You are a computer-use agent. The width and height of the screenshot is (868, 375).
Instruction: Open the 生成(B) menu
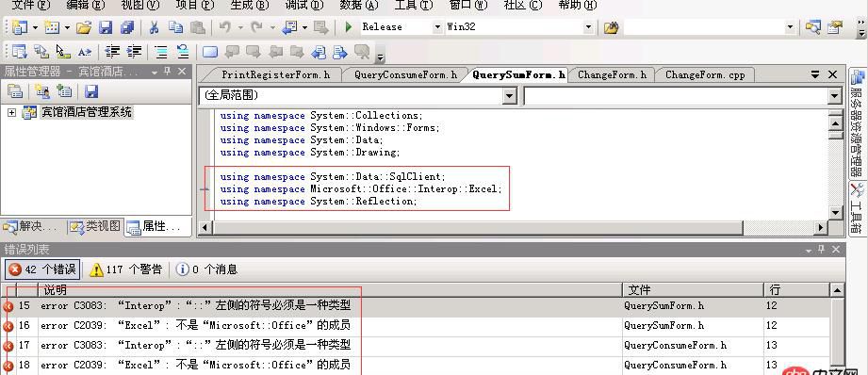[x=249, y=5]
